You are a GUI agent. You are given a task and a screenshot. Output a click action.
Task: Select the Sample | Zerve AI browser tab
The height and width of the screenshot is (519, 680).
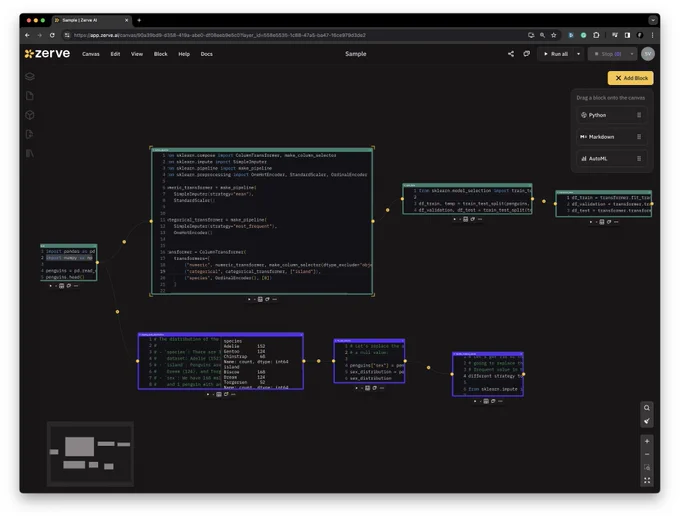click(92, 20)
